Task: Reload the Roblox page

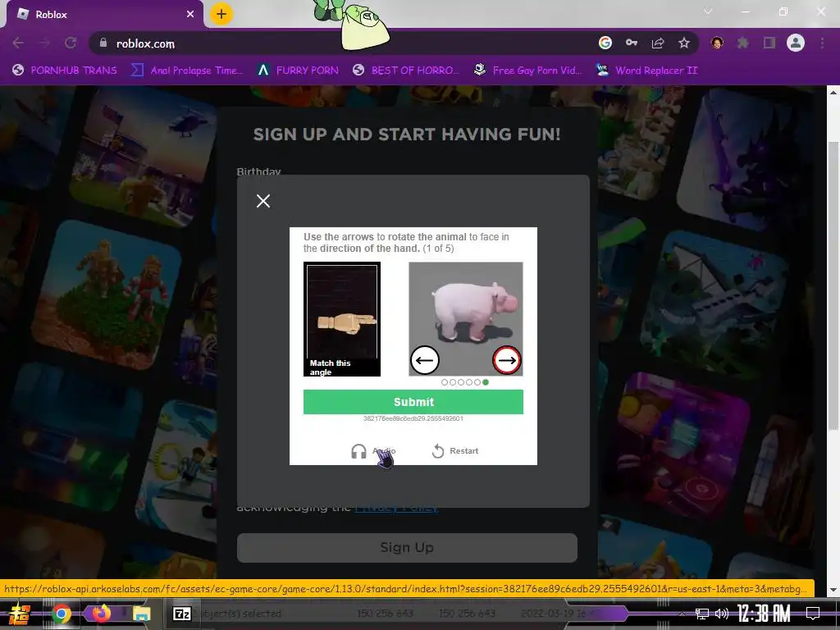Action: tap(71, 43)
